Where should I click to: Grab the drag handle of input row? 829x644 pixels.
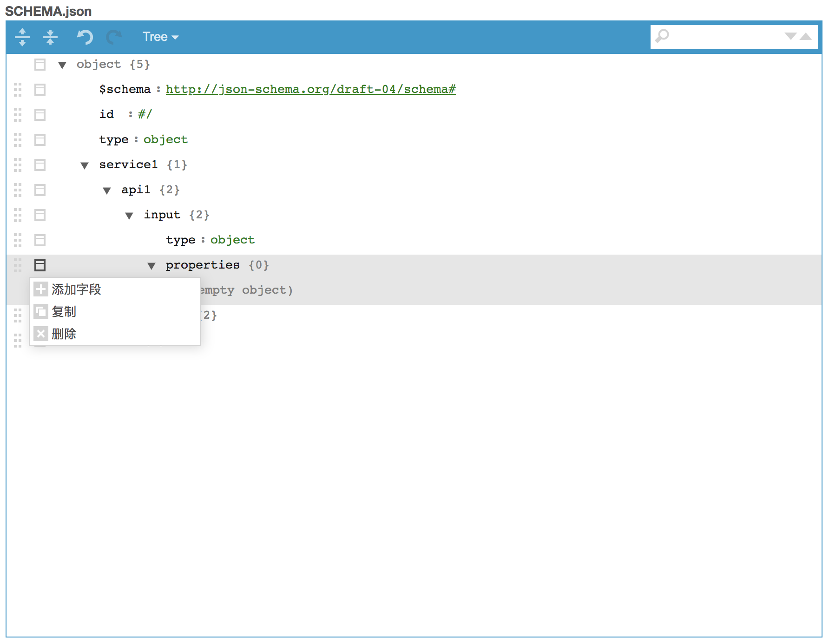point(18,215)
